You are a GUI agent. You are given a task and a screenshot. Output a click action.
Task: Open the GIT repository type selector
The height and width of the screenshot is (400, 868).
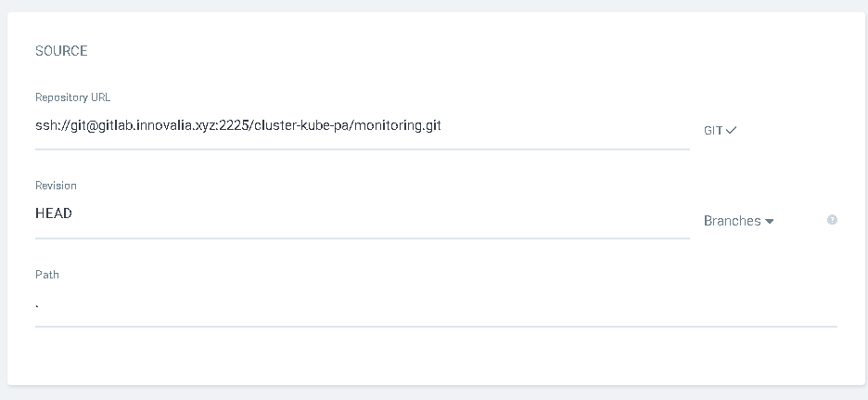pyautogui.click(x=720, y=131)
